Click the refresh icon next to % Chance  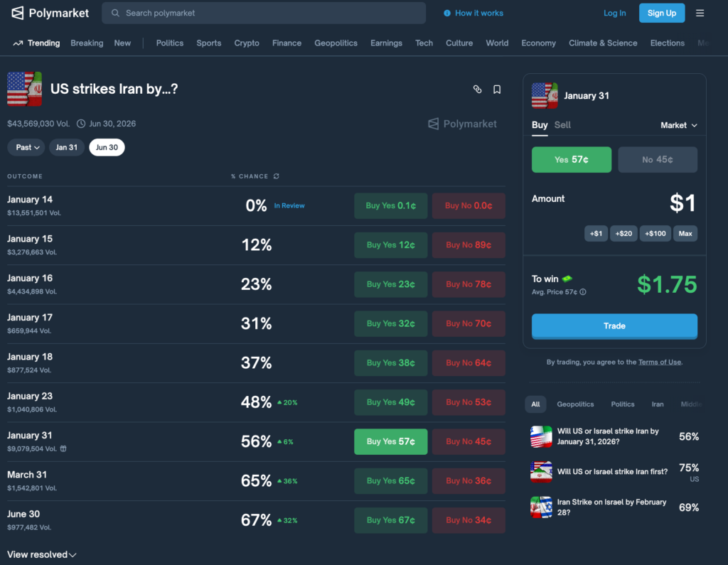pos(277,176)
